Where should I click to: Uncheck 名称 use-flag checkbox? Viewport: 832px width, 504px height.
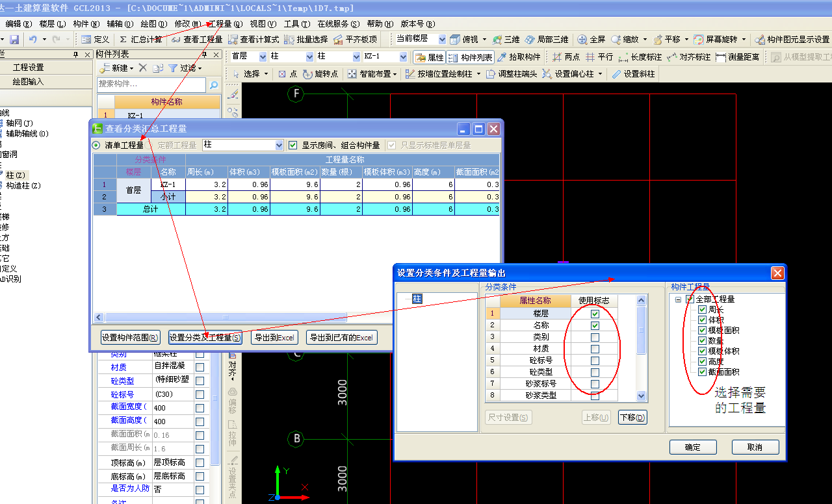[595, 325]
